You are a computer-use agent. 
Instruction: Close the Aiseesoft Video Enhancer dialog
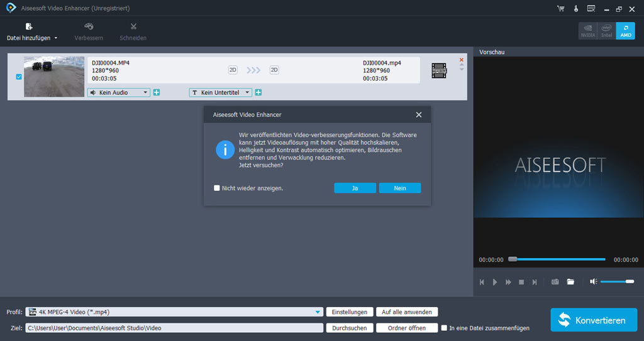pyautogui.click(x=418, y=115)
